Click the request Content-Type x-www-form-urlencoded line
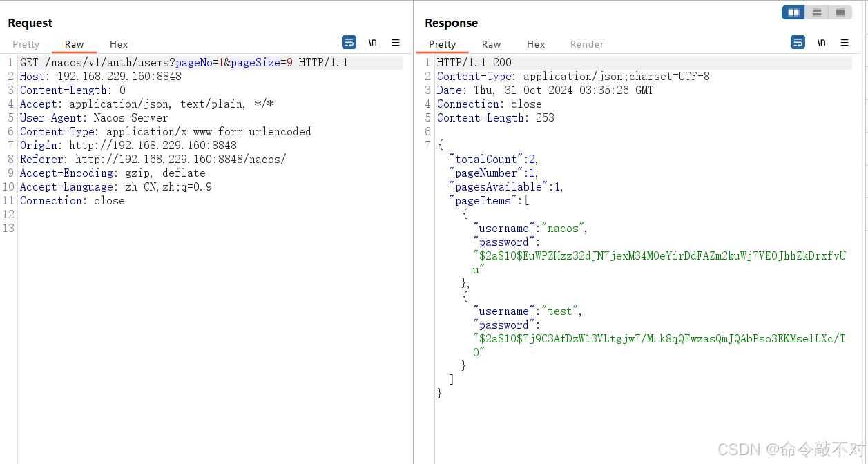868x464 pixels. click(166, 132)
